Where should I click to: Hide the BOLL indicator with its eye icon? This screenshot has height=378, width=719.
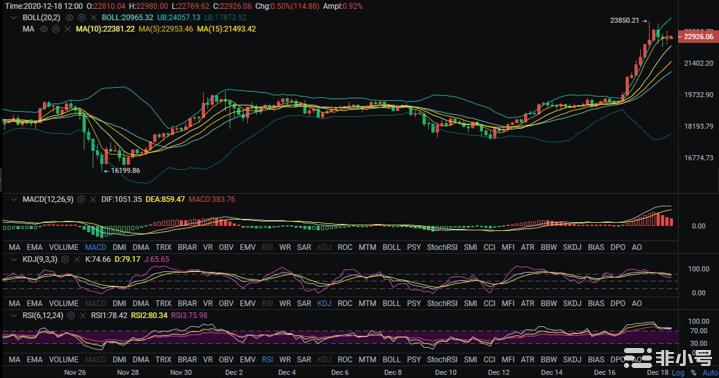pyautogui.click(x=69, y=17)
